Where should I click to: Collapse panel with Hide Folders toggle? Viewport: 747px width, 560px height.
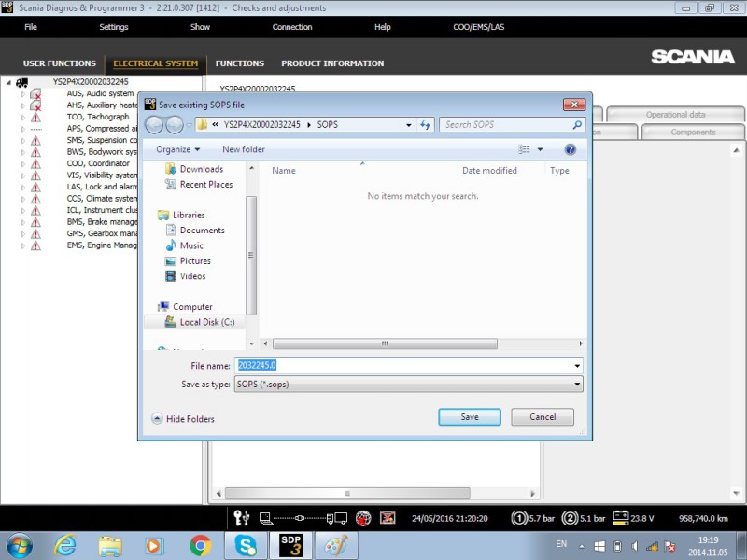(183, 418)
